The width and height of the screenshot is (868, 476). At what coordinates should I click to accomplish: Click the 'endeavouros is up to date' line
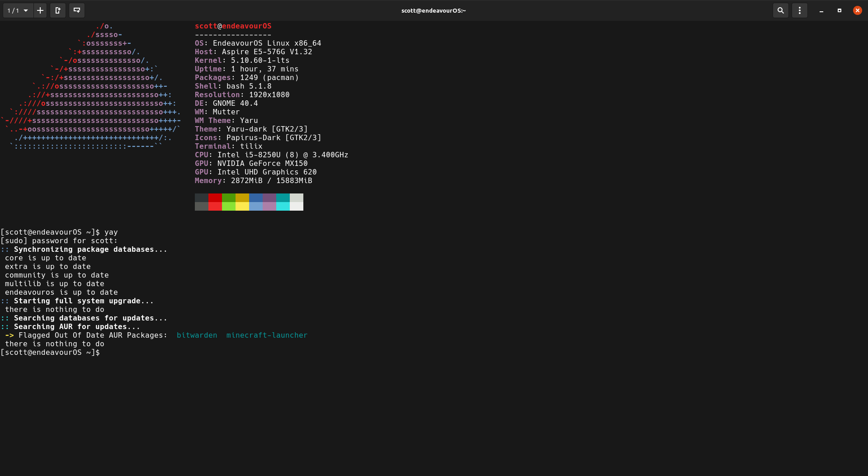pos(61,292)
